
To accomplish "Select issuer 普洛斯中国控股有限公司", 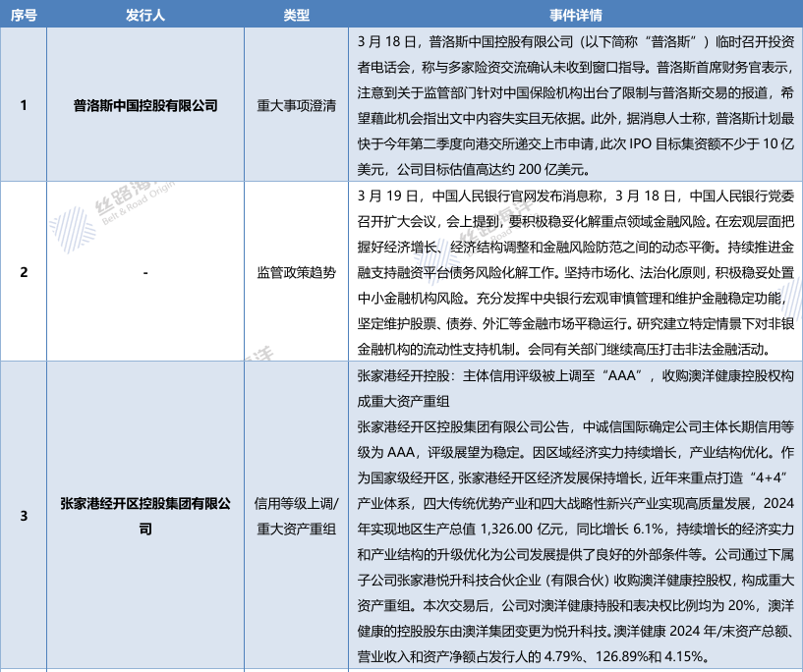I will click(x=144, y=104).
